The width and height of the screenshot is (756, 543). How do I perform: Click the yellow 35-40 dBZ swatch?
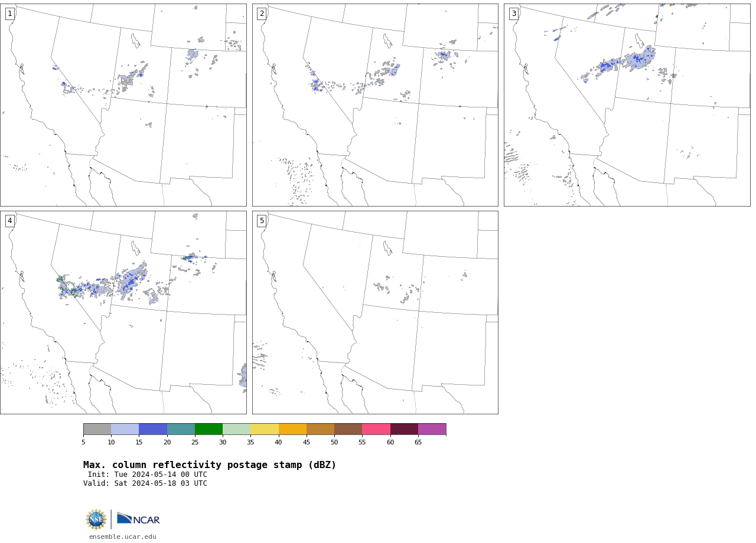[x=265, y=429]
